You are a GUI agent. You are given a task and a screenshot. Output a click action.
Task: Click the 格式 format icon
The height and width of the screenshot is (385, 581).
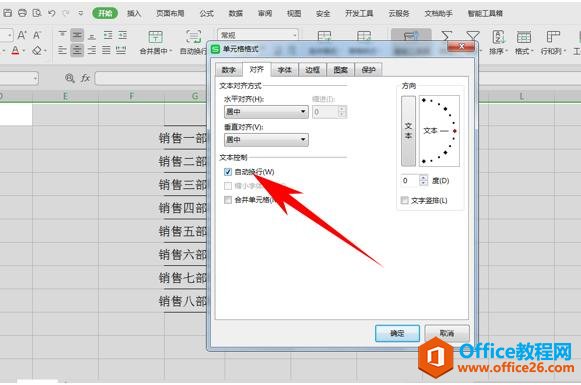coord(524,37)
